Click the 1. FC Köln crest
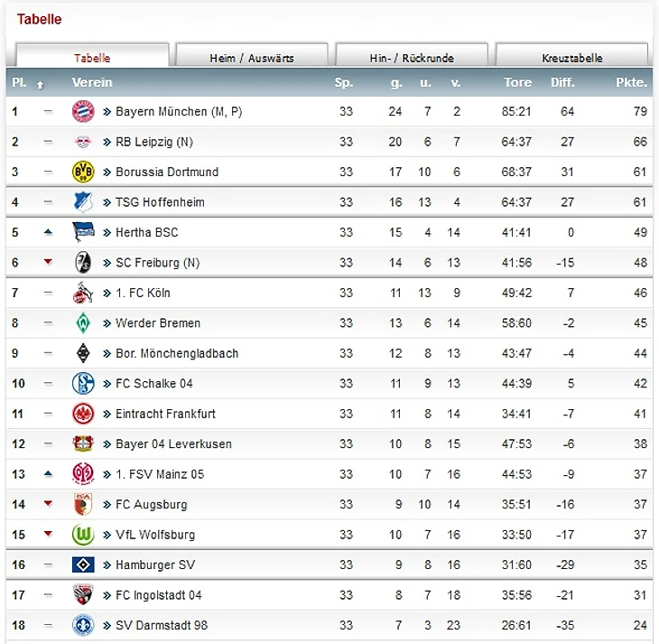659x644 pixels. (x=83, y=293)
